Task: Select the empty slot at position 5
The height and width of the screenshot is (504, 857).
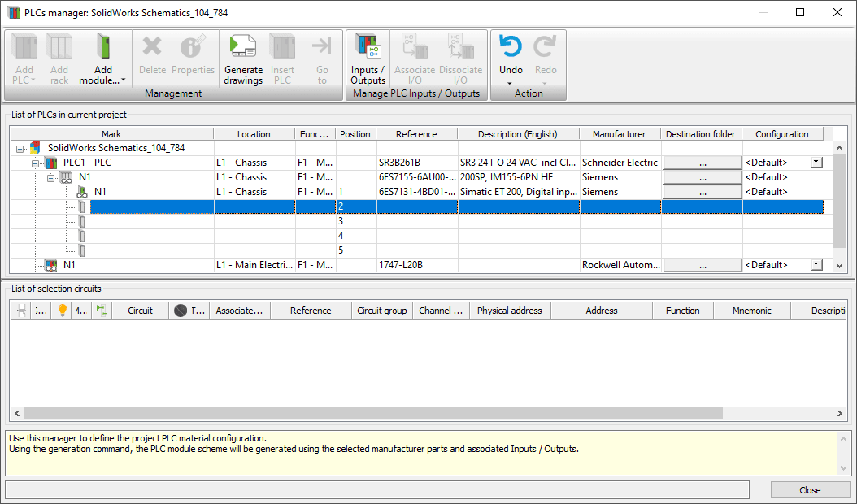Action: click(416, 250)
